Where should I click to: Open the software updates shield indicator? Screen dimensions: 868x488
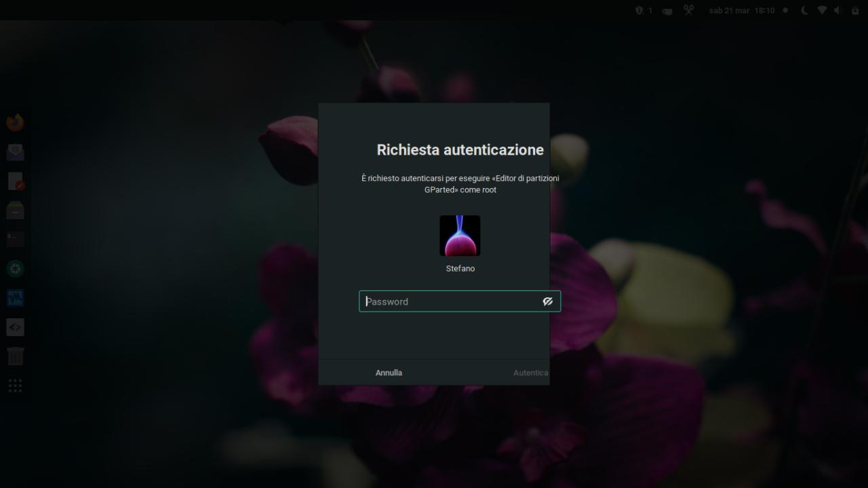[x=639, y=10]
